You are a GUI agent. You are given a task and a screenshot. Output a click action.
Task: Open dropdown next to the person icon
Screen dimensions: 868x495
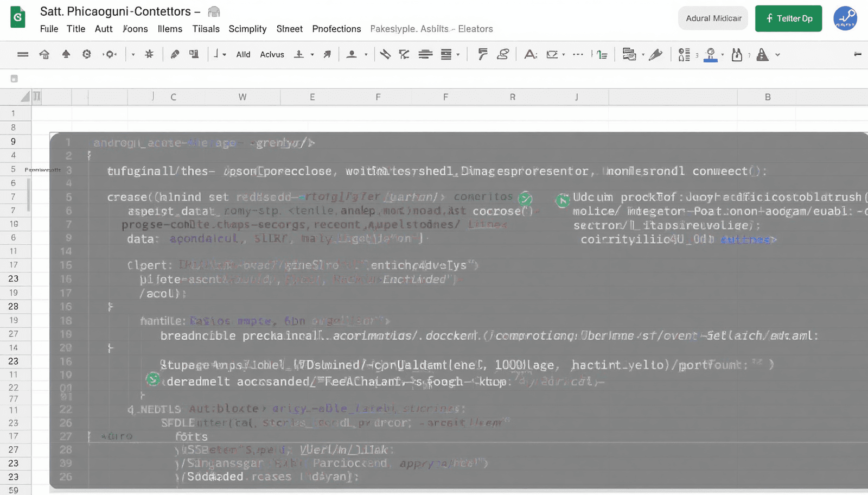pyautogui.click(x=366, y=55)
